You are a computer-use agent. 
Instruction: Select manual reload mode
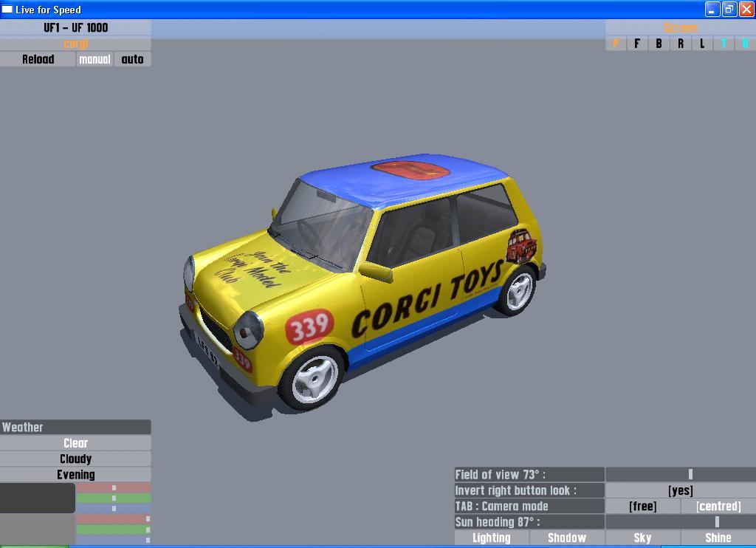(x=95, y=59)
